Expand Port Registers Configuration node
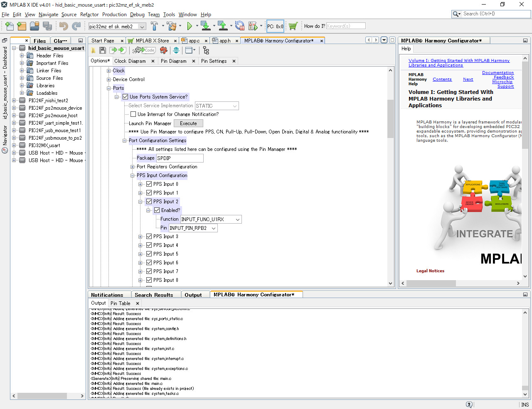 (x=133, y=167)
